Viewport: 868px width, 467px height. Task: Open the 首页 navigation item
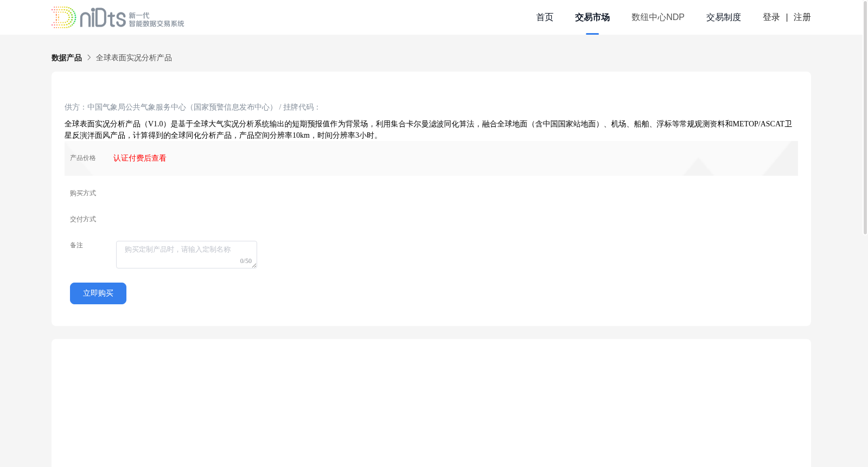point(545,17)
